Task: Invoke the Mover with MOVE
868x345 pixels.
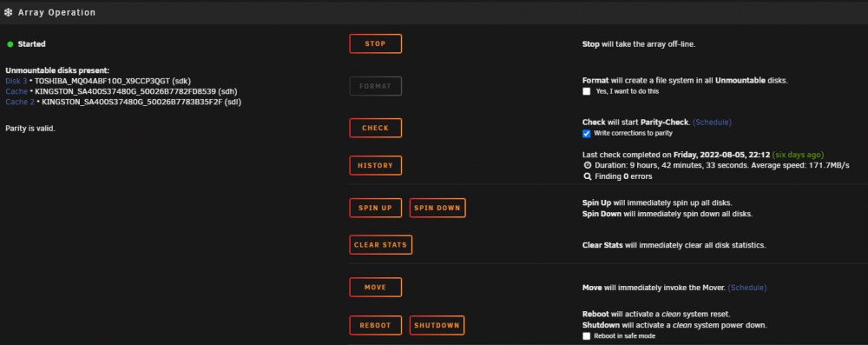Action: click(375, 288)
